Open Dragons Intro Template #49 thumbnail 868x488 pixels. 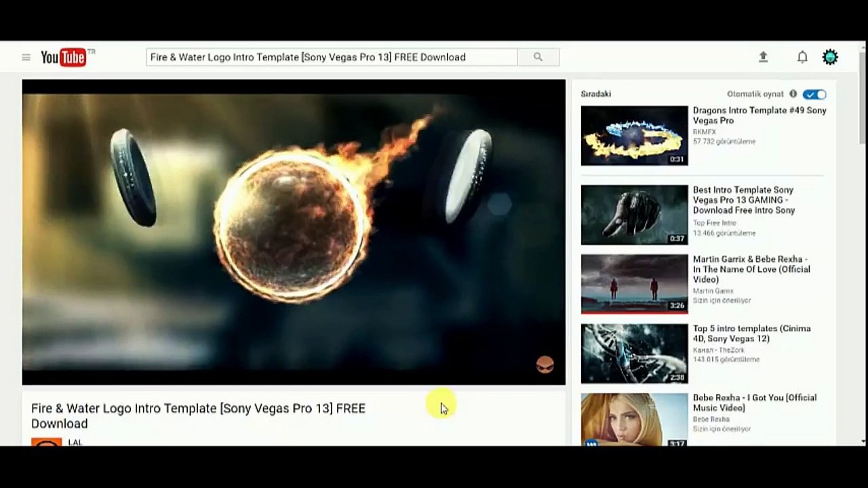634,136
